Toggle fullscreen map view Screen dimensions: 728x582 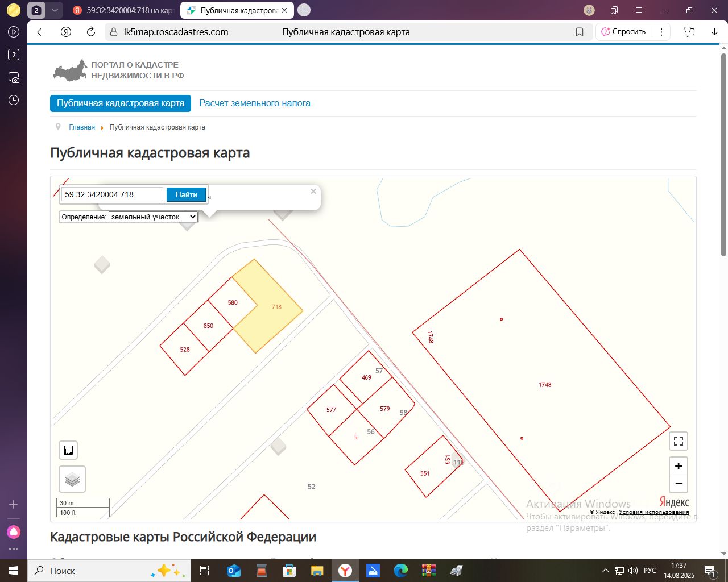tap(678, 441)
